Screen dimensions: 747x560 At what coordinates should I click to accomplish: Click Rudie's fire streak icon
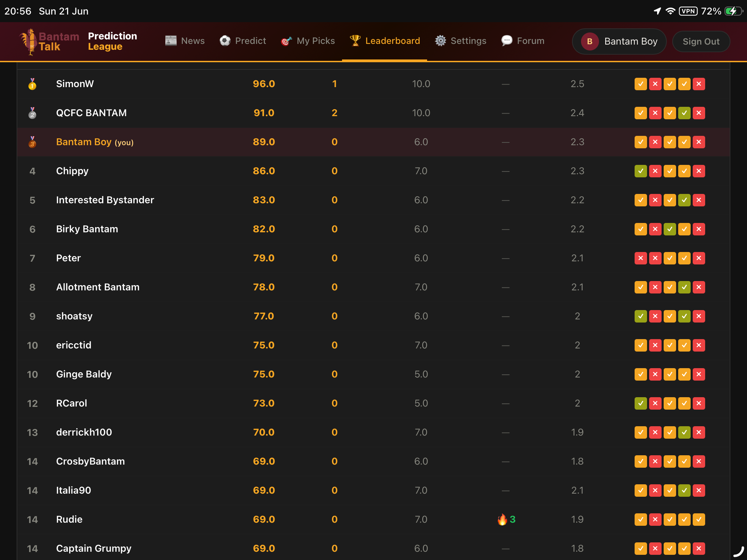tap(502, 519)
